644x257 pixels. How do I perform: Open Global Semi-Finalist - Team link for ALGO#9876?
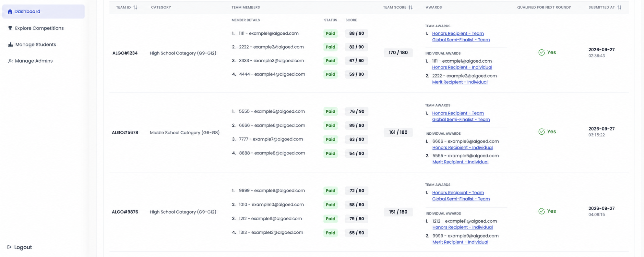461,199
